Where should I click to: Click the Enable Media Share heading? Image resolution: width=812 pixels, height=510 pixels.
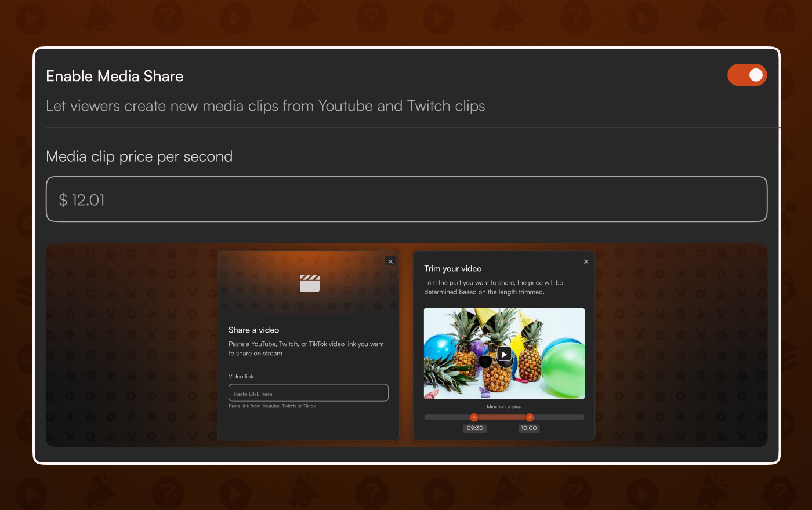click(x=115, y=76)
